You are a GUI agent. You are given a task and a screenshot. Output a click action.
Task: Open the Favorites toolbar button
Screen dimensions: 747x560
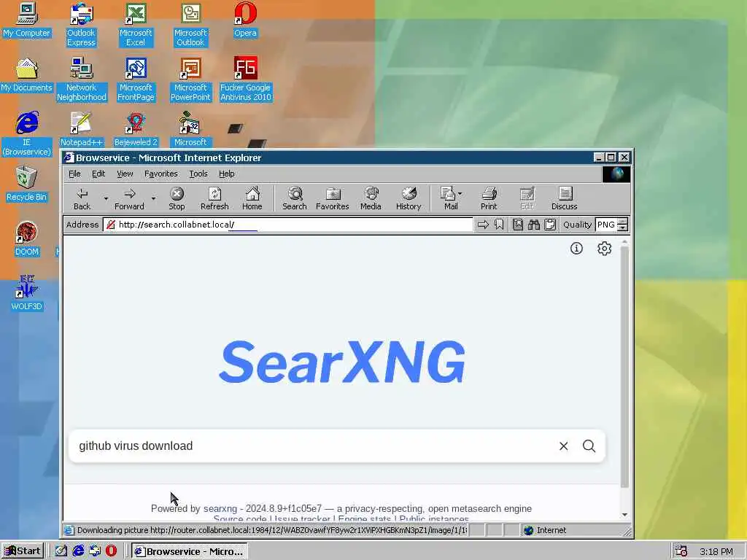click(x=332, y=198)
